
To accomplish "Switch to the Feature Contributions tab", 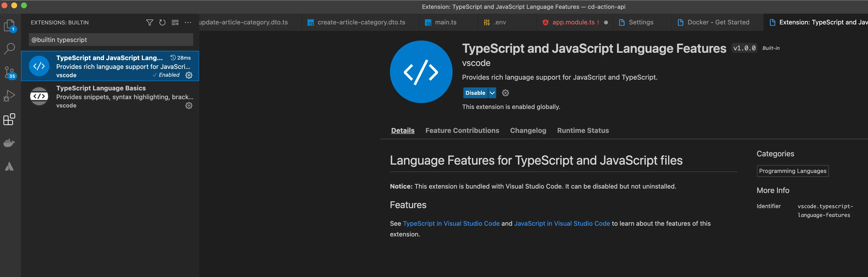I will click(x=462, y=131).
